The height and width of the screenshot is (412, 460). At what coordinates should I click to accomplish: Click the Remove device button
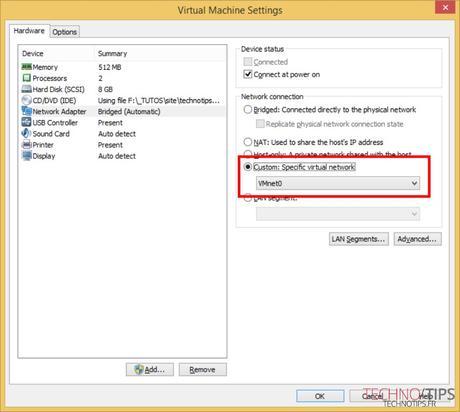(203, 369)
